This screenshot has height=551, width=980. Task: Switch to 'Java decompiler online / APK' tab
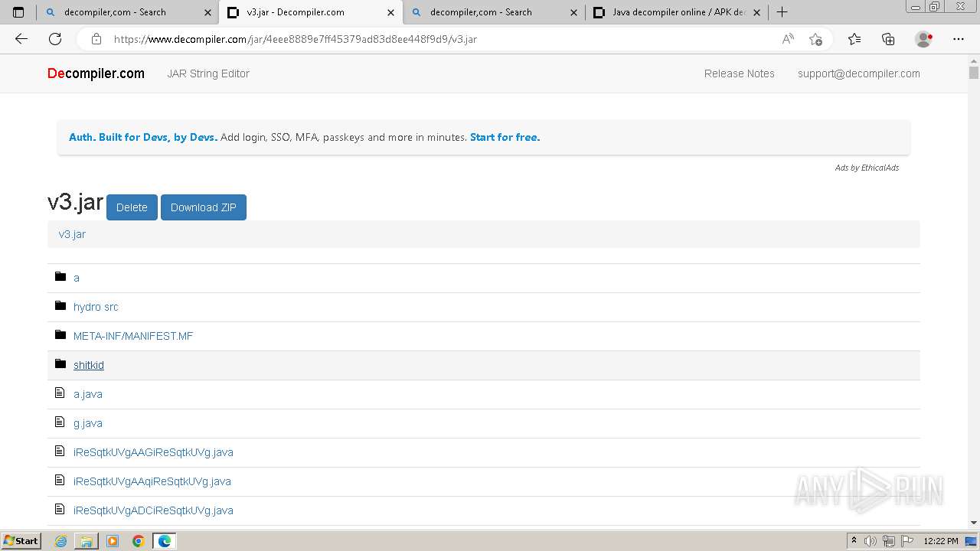tap(678, 12)
